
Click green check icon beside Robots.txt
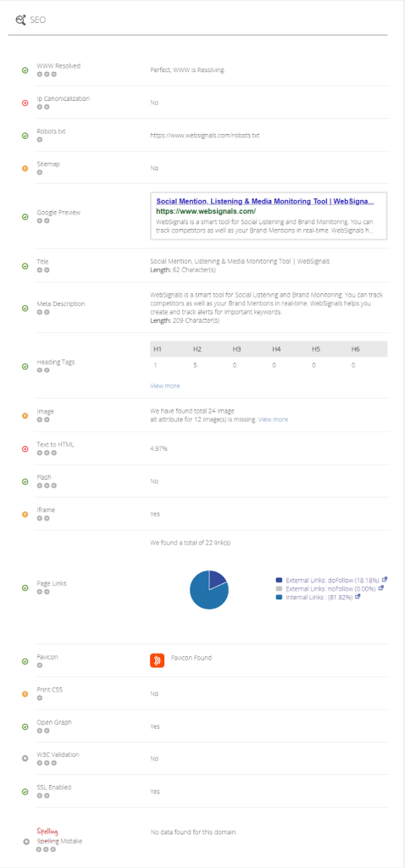pyautogui.click(x=25, y=136)
